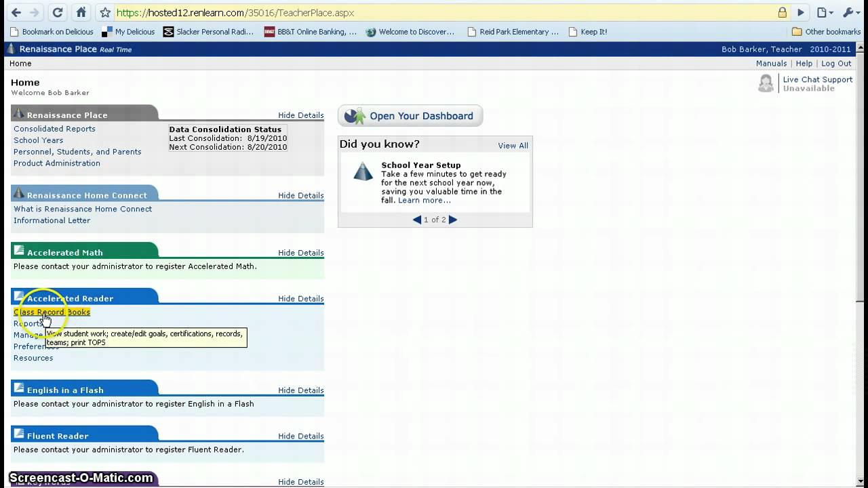Click the Renaissance Place logo icon

point(10,49)
